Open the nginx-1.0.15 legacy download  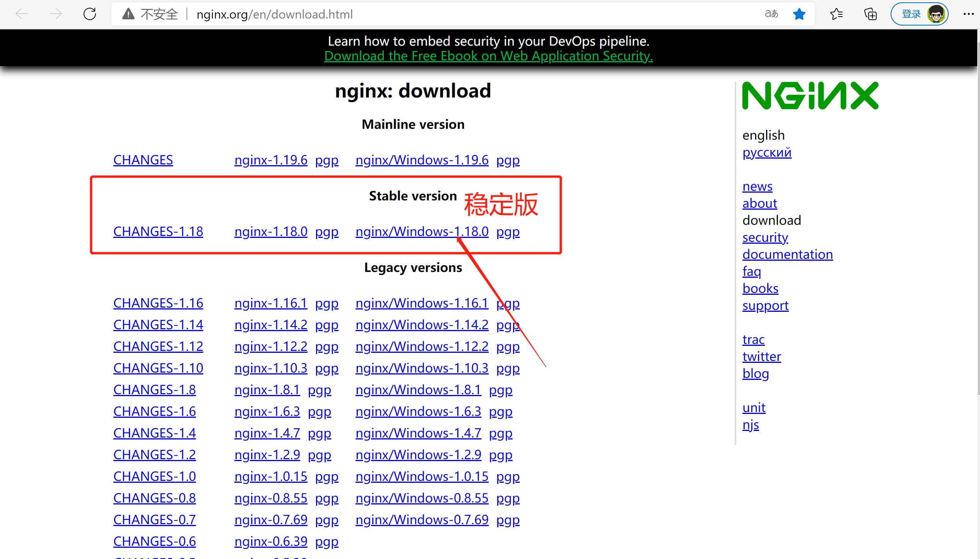(x=270, y=477)
